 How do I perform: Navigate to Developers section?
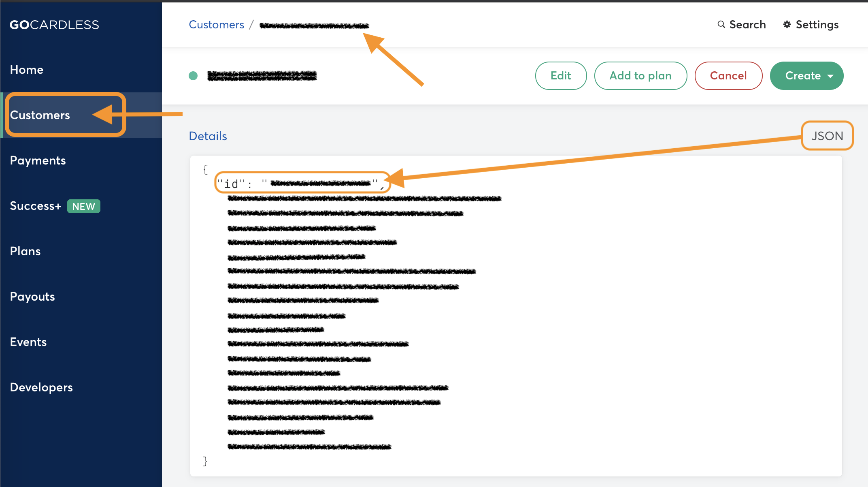tap(42, 387)
